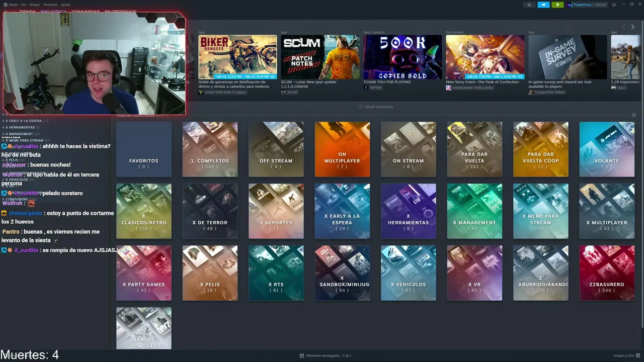The height and width of the screenshot is (362, 644).
Task: Open the X Party Games collection
Action: [x=144, y=273]
